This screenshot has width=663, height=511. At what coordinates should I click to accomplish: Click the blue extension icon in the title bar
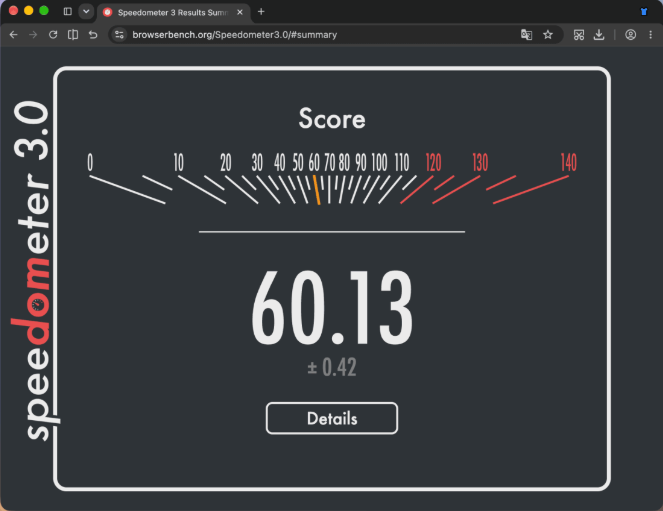point(644,11)
